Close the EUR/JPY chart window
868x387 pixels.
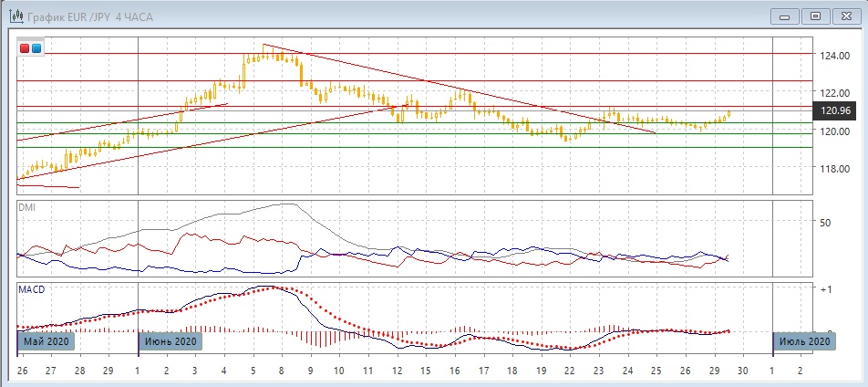(x=844, y=16)
